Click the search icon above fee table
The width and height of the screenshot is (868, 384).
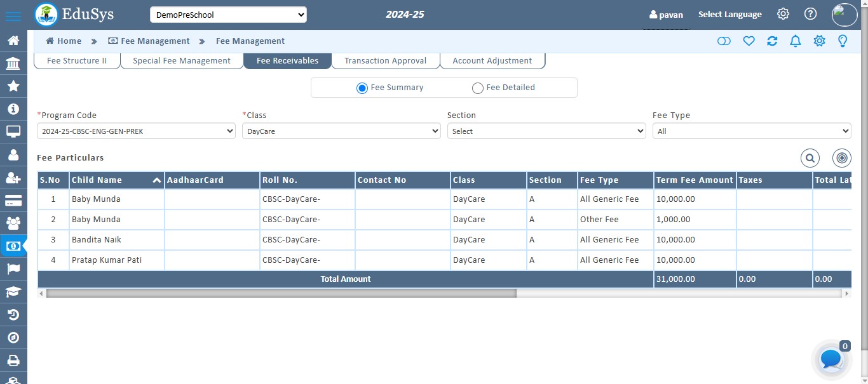pyautogui.click(x=810, y=158)
